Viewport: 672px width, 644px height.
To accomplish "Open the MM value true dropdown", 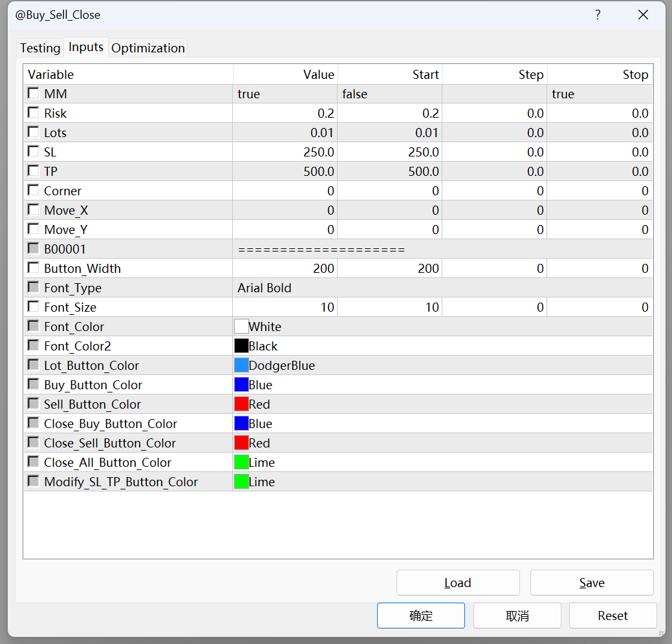I will pyautogui.click(x=285, y=94).
